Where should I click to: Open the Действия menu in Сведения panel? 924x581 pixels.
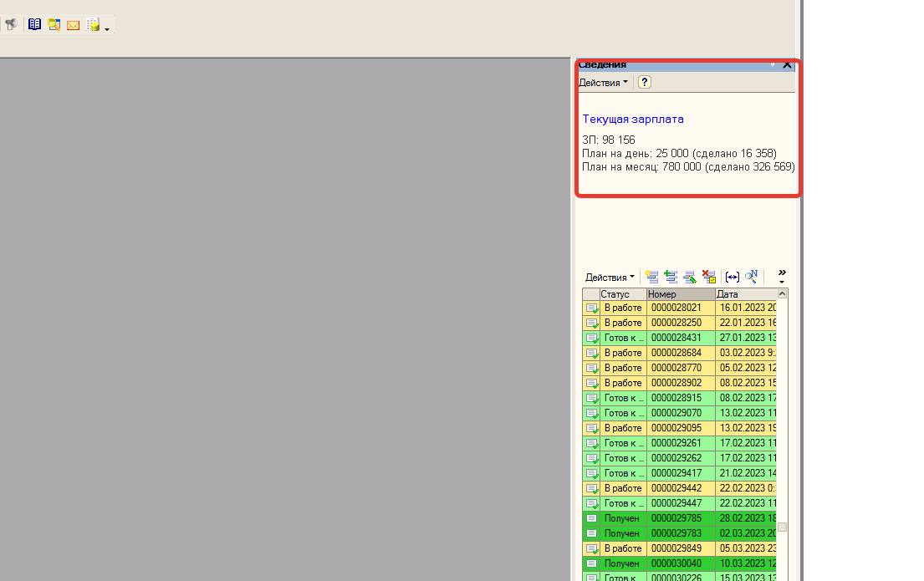coord(603,83)
